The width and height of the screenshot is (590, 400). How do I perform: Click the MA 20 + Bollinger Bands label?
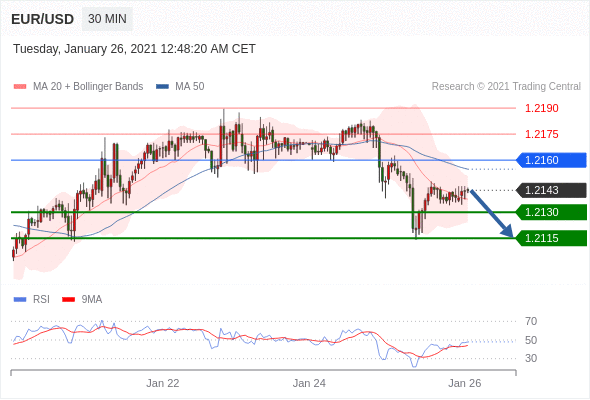(x=88, y=87)
